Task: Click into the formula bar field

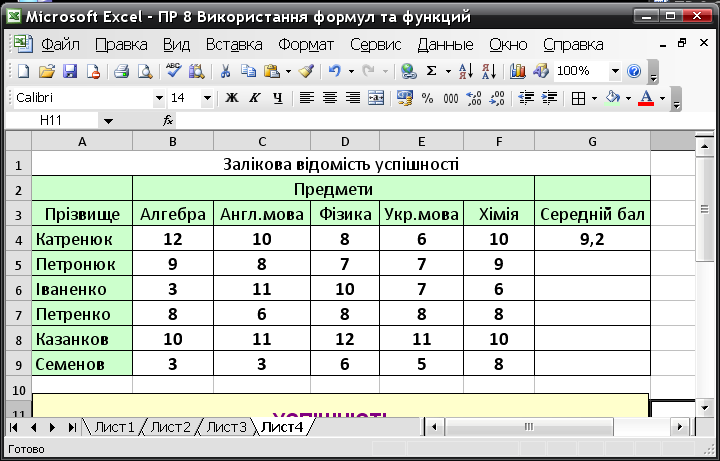Action: 443,121
